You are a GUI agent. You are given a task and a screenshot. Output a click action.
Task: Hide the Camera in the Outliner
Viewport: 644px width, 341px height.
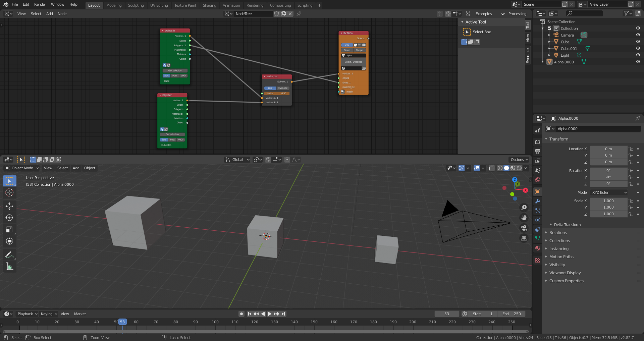pos(638,35)
